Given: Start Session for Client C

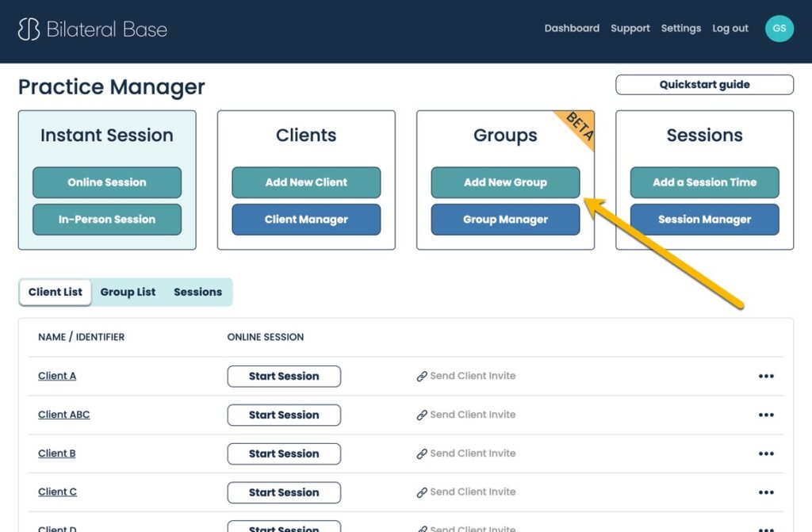Looking at the screenshot, I should coord(284,492).
